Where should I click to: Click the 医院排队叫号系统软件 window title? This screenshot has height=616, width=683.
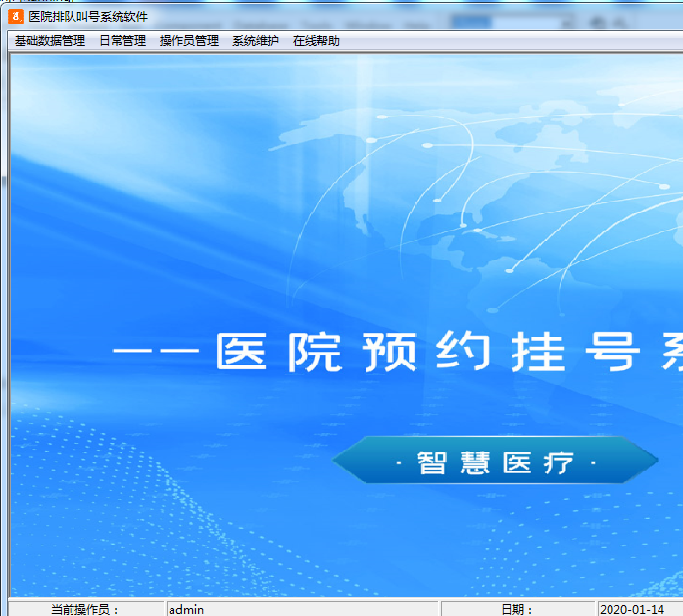point(88,17)
